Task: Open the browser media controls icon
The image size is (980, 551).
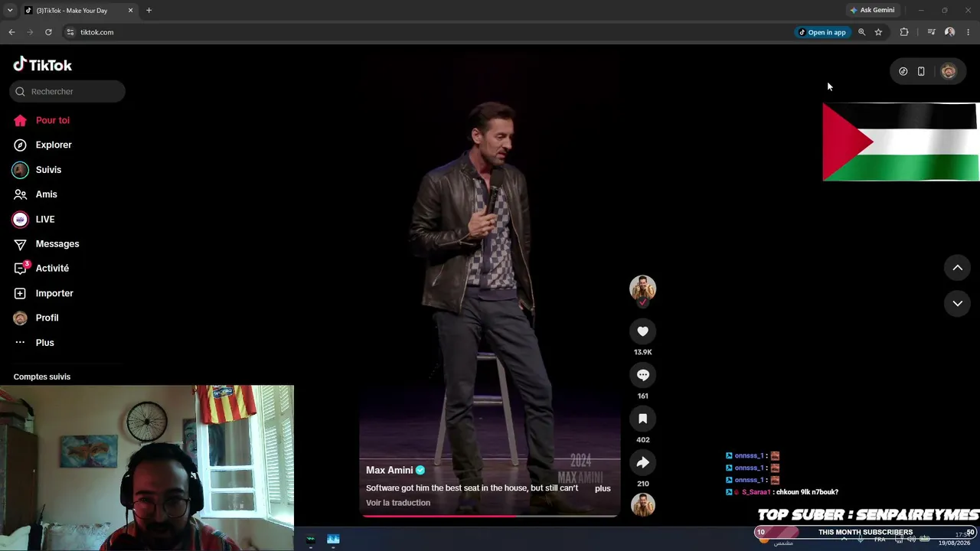Action: 931,32
